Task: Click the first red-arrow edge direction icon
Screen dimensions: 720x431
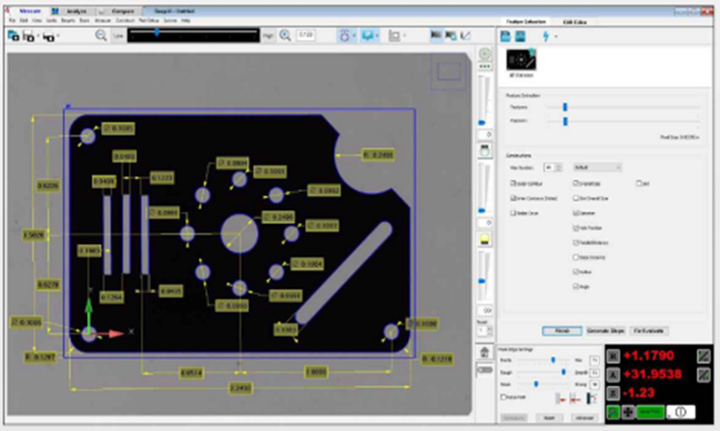Action: point(560,398)
